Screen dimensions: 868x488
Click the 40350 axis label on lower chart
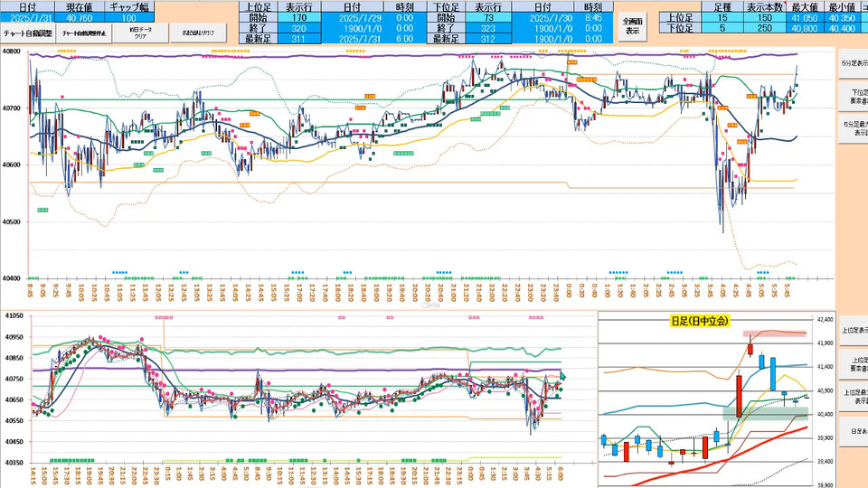14,463
